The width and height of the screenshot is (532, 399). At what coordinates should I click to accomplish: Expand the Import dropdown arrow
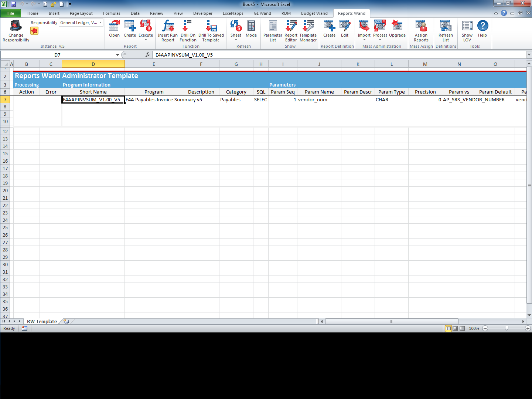(364, 40)
